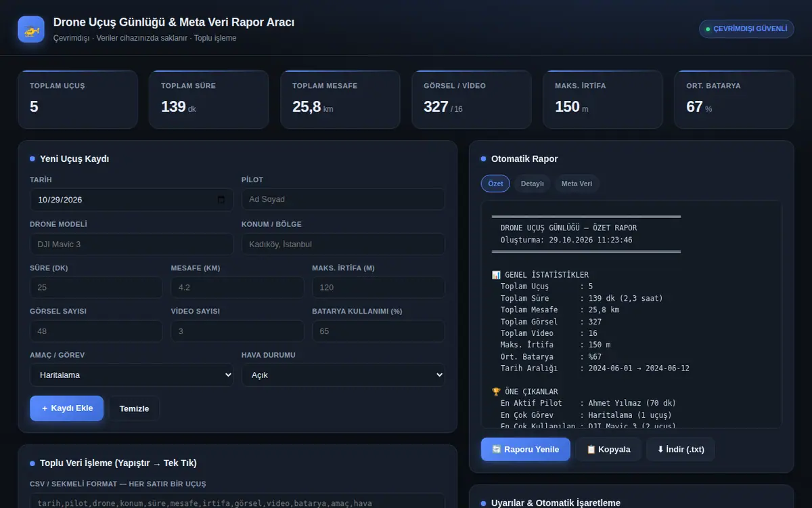
Task: Click the bar chart icon beside Genel İstatistikler
Action: (496, 275)
